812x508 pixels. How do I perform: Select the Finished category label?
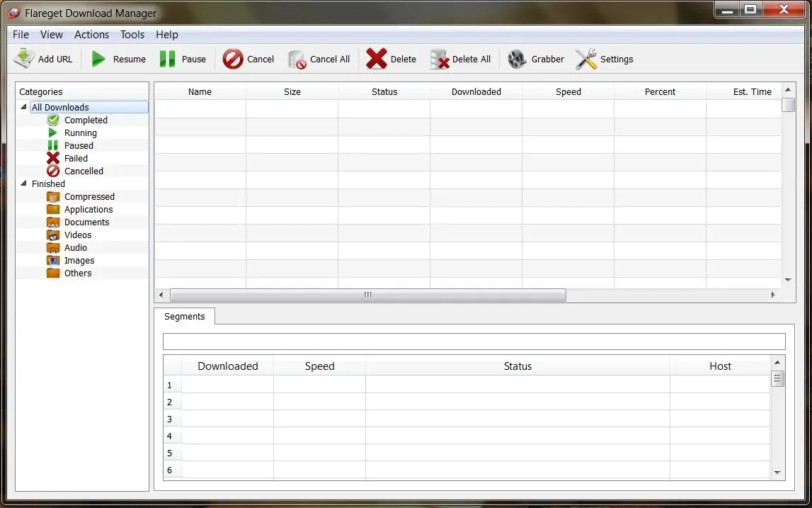click(48, 184)
